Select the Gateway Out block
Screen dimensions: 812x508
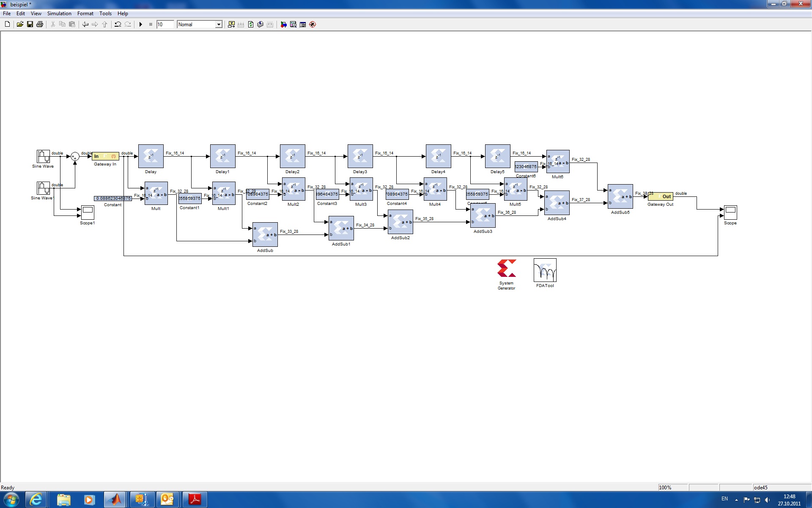[660, 196]
